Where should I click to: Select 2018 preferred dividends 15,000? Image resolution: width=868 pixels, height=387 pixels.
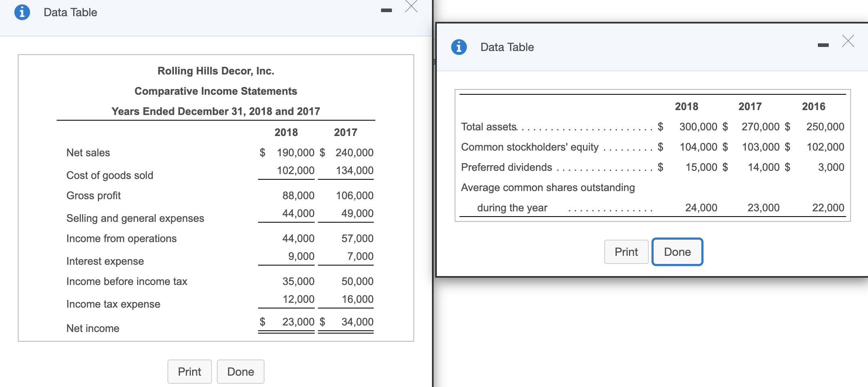tap(701, 167)
